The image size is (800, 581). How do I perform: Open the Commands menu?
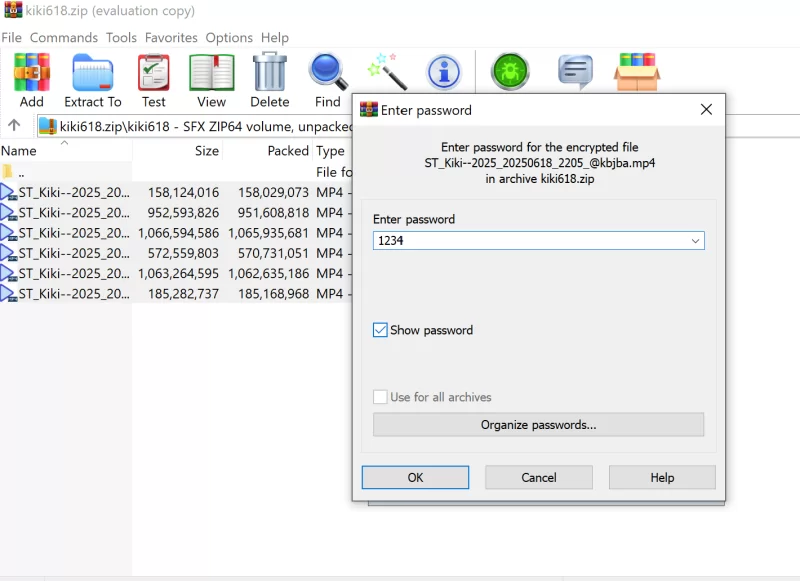[x=64, y=38]
